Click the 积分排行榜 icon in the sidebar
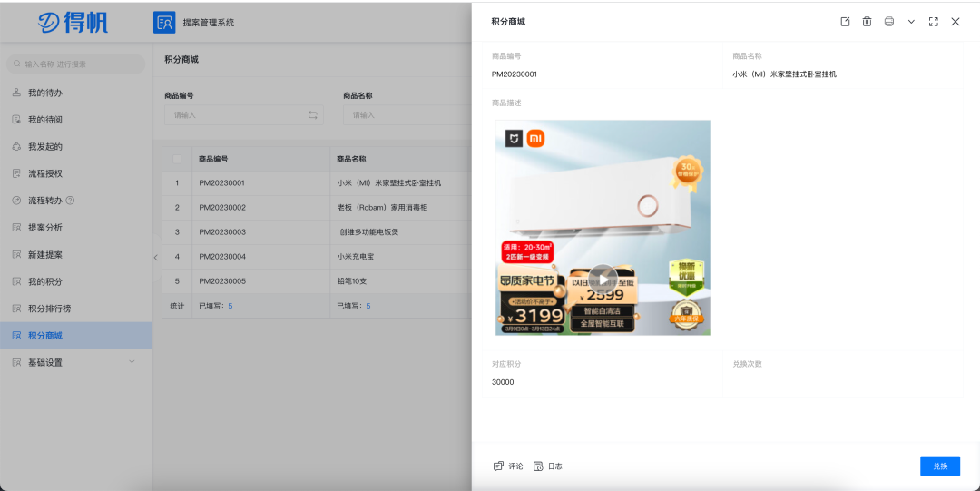The image size is (980, 491). pyautogui.click(x=17, y=309)
